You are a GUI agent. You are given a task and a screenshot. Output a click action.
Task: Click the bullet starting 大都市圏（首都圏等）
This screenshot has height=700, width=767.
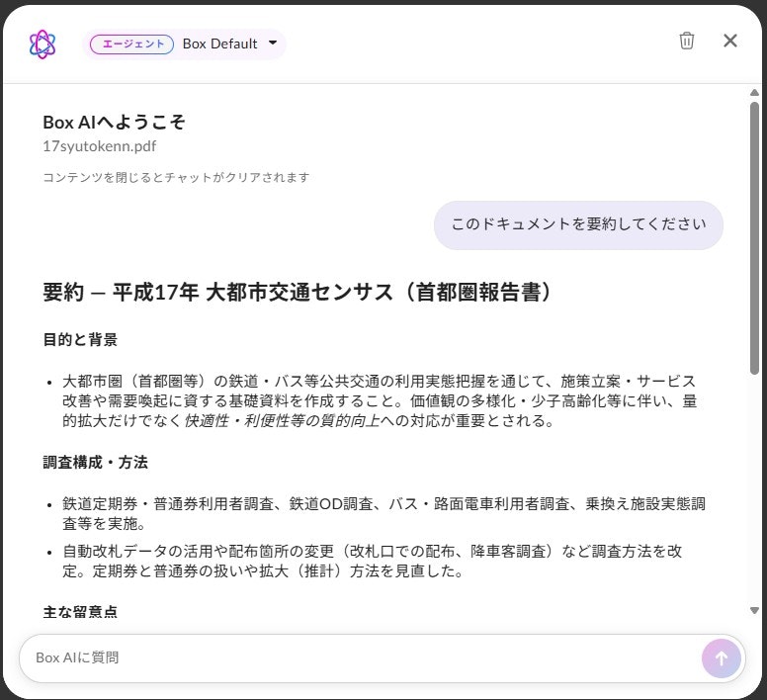(x=380, y=400)
